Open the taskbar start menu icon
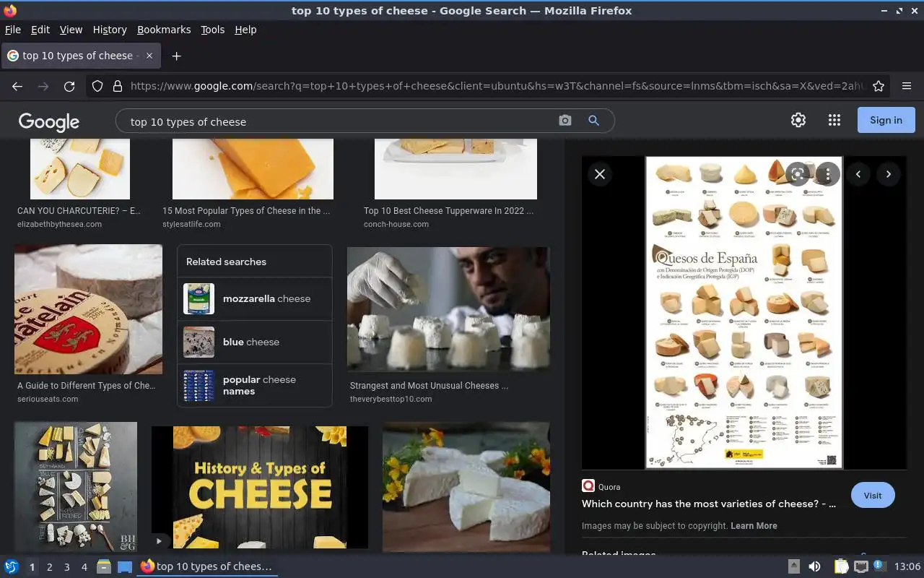 (x=12, y=566)
